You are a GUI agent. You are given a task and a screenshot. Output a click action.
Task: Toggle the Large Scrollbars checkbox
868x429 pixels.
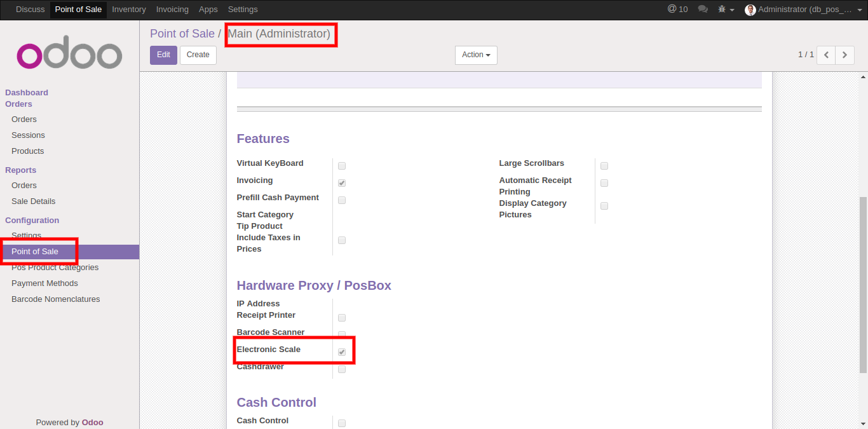[604, 166]
